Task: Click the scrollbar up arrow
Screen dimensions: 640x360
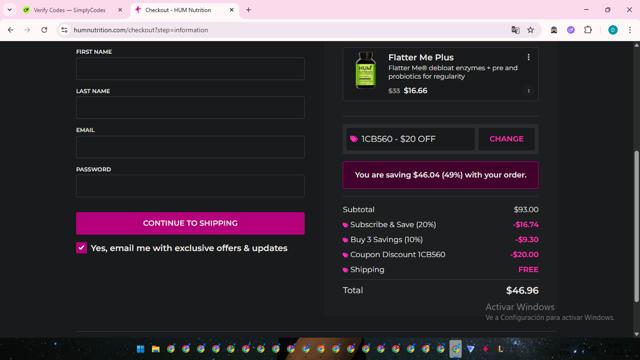Action: click(636, 45)
